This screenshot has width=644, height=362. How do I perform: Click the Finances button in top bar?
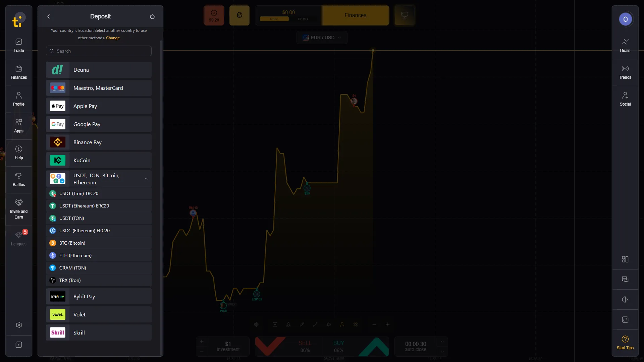click(x=355, y=15)
